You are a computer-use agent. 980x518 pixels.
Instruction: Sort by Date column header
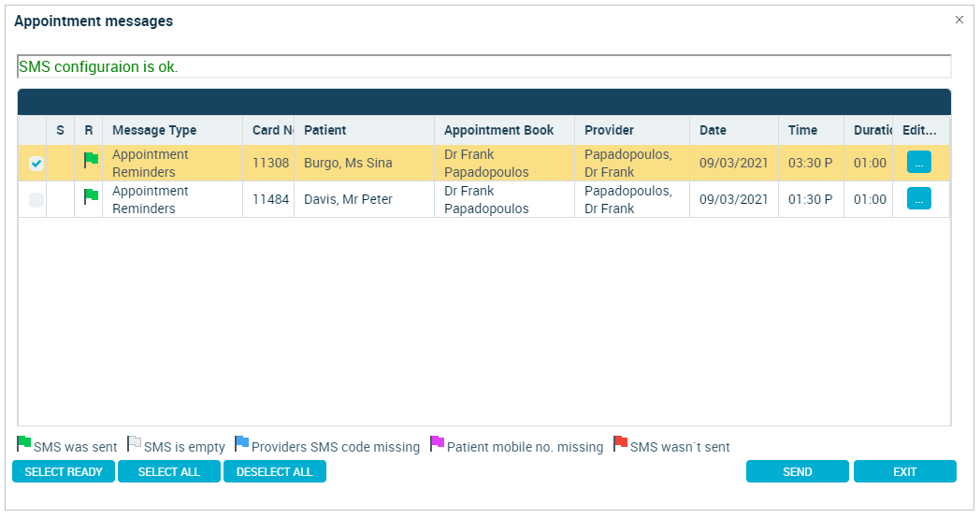coord(734,130)
